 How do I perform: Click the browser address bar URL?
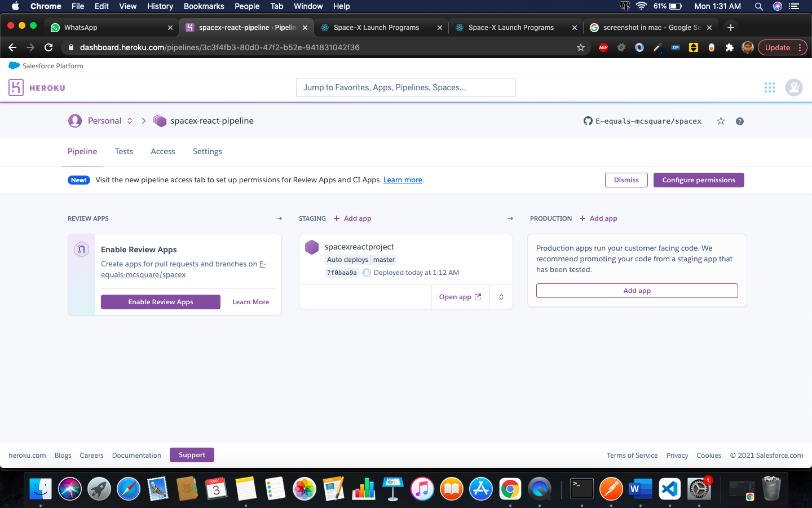220,47
